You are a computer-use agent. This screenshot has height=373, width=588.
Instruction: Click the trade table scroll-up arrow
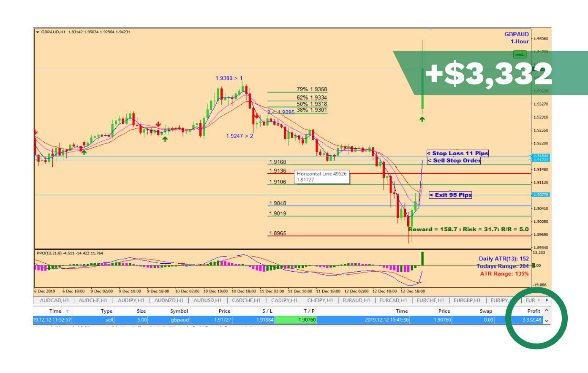547,310
